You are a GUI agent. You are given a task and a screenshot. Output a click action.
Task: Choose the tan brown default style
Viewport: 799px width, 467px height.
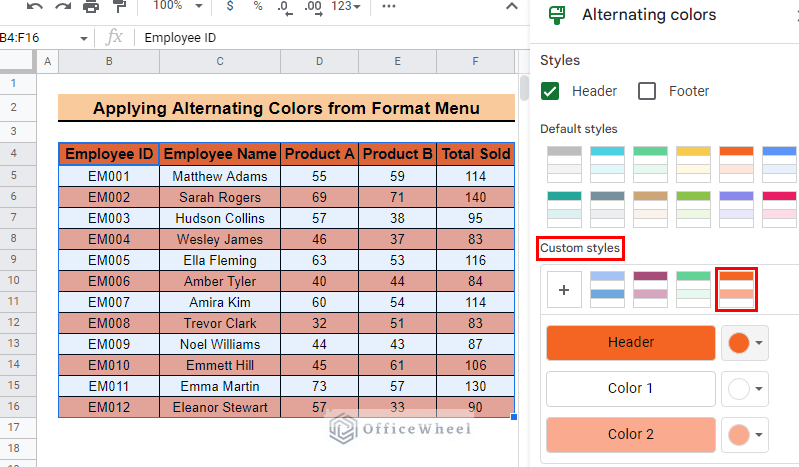click(650, 209)
